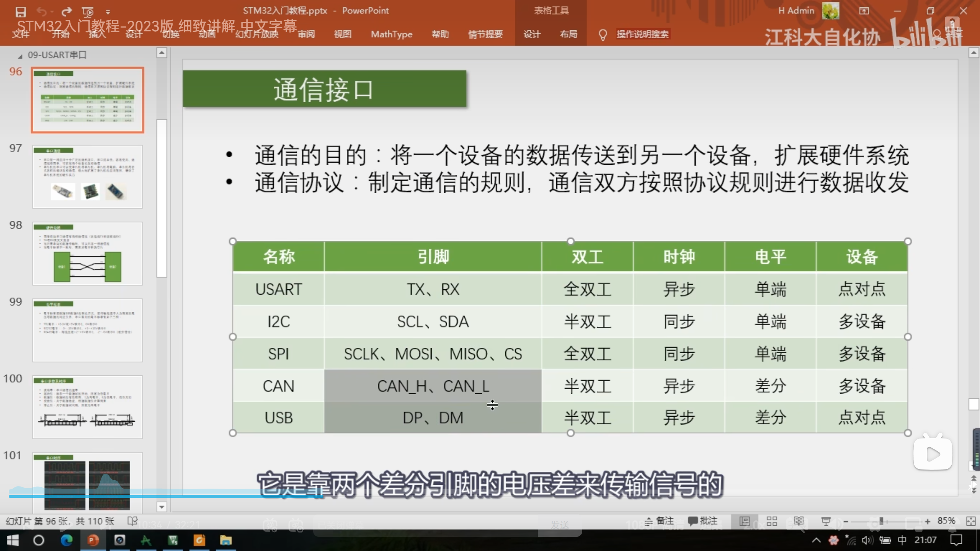Start Slide Show icon in status bar
This screenshot has height=551, width=980.
[826, 521]
